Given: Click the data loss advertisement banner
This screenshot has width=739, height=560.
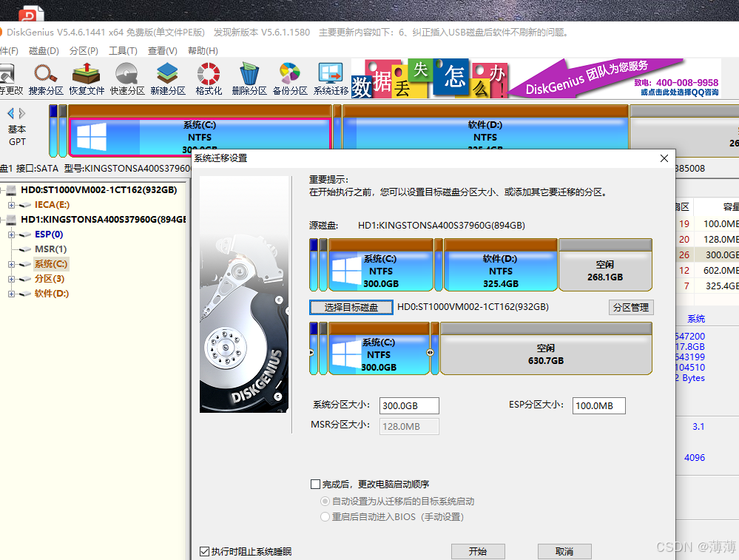Looking at the screenshot, I should click(429, 78).
